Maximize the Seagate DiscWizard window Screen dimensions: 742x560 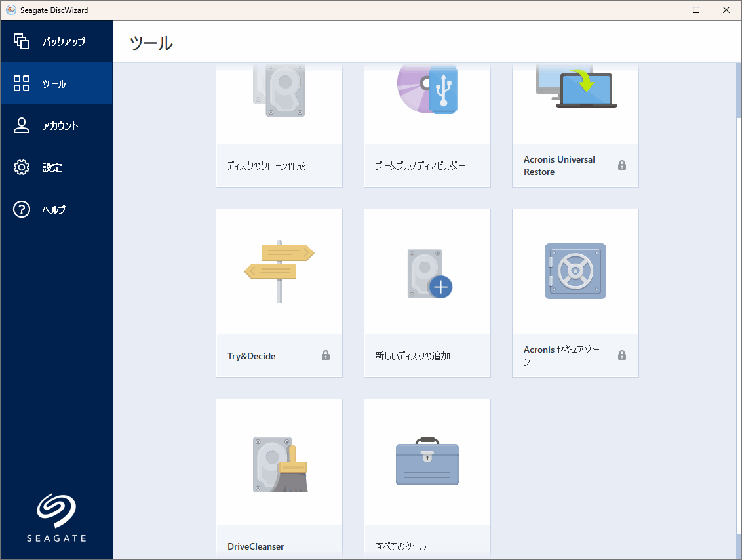click(x=696, y=10)
